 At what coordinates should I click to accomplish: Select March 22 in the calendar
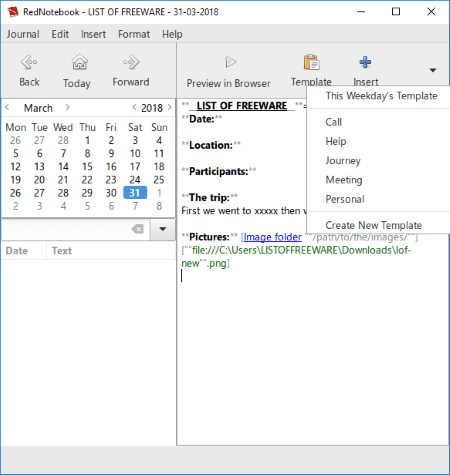[x=87, y=180]
